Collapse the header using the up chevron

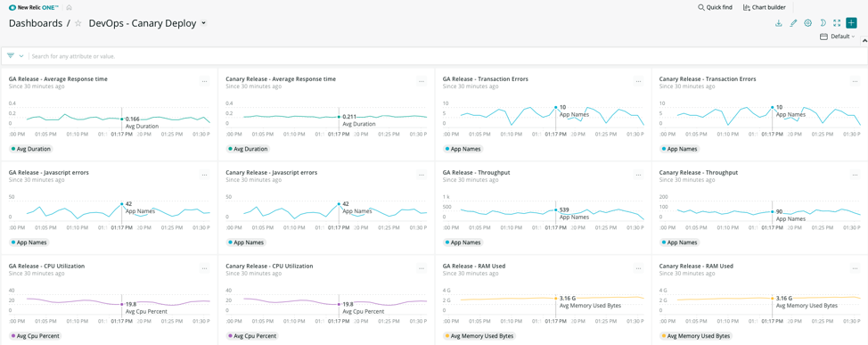pyautogui.click(x=864, y=40)
